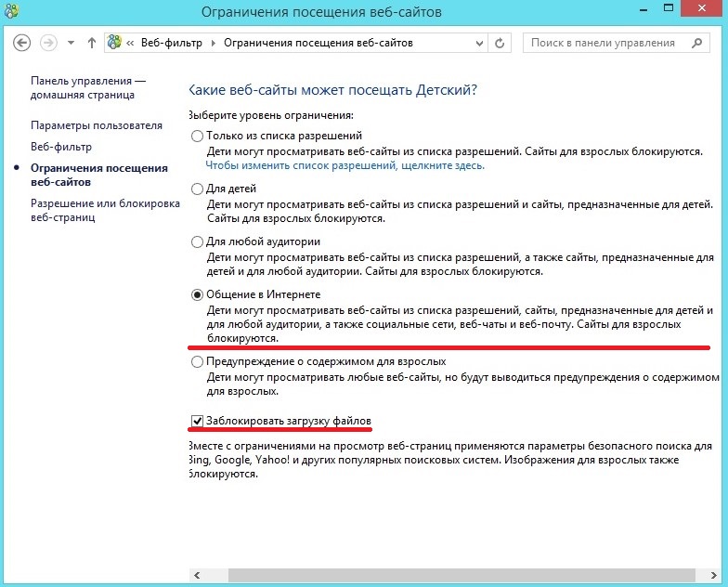Minimize the window
Screen dimensions: 728x587
(643, 9)
